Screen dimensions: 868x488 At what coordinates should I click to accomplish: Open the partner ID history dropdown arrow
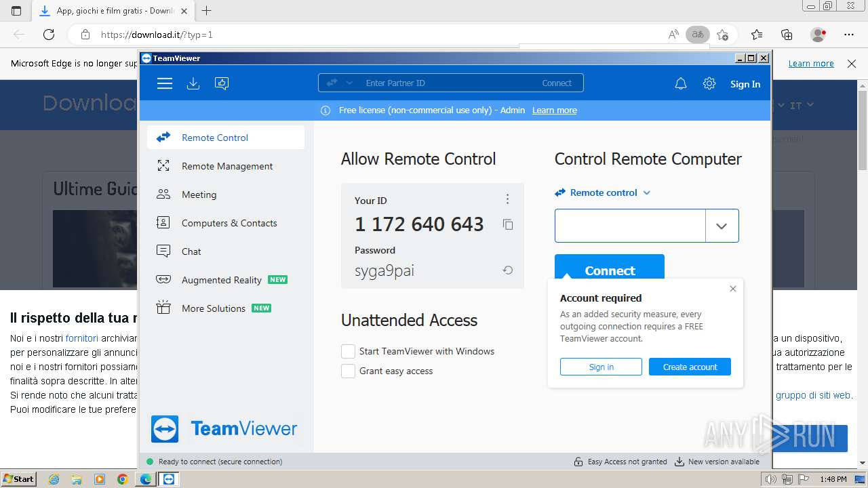(x=722, y=226)
